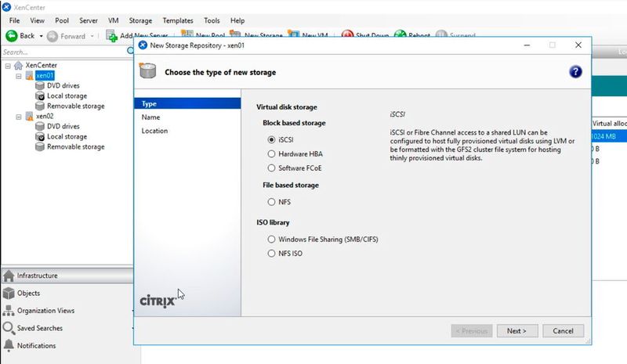
Task: Open the View menu
Action: click(x=37, y=20)
